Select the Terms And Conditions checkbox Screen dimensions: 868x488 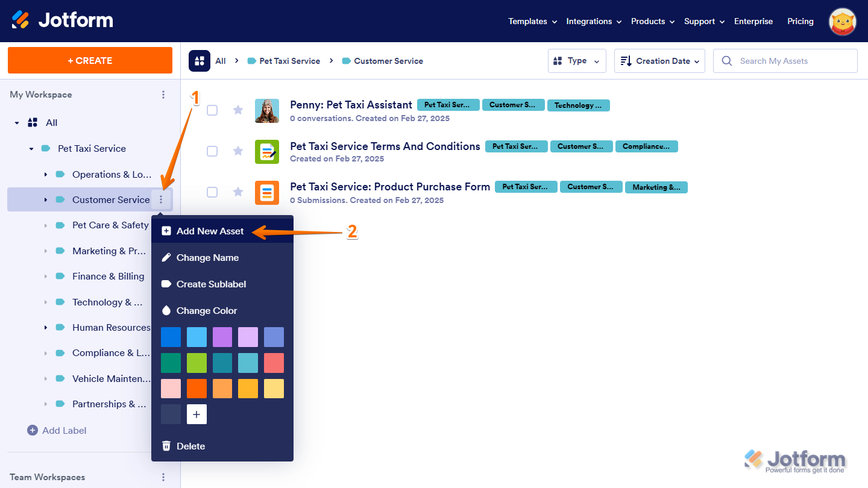pos(212,151)
